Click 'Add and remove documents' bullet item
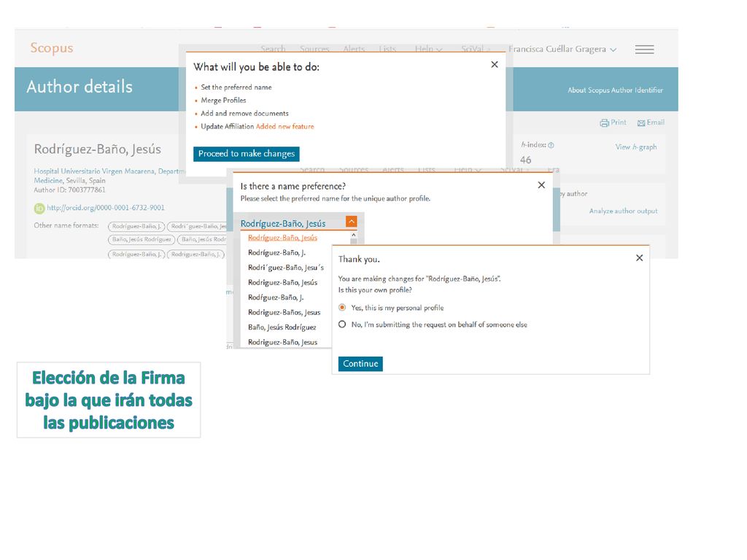Screen dimensions: 747x560 click(244, 114)
